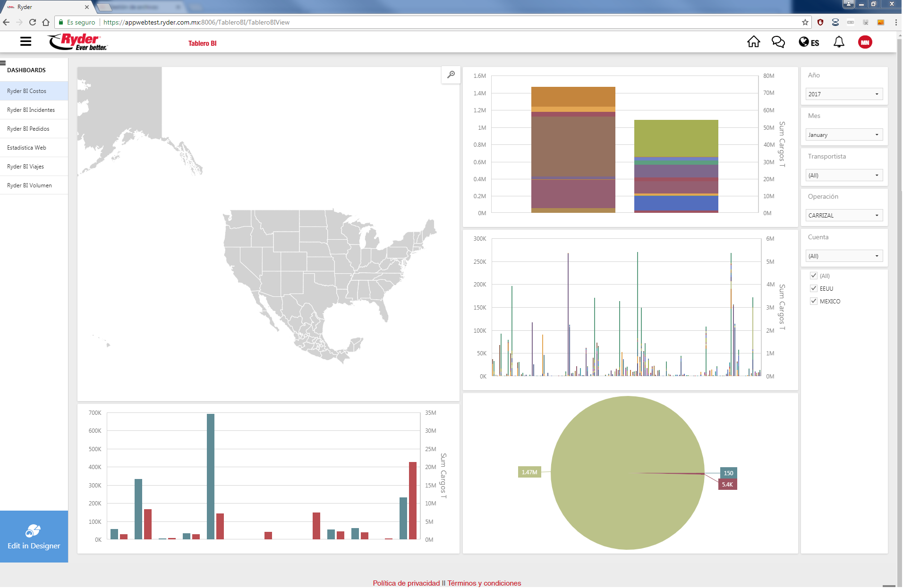Click the Edit in Designer button
Viewport: 903px width, 588px height.
34,537
